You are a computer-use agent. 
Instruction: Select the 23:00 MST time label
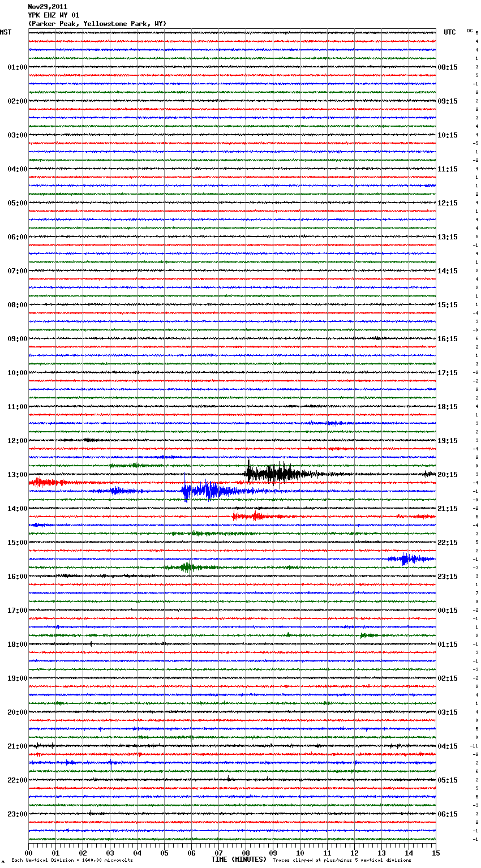pos(17,814)
